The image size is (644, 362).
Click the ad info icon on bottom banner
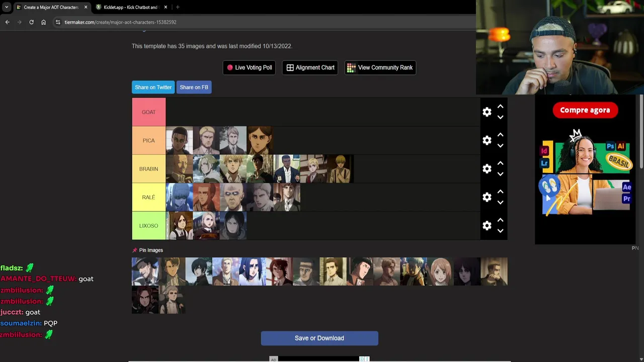(x=362, y=359)
